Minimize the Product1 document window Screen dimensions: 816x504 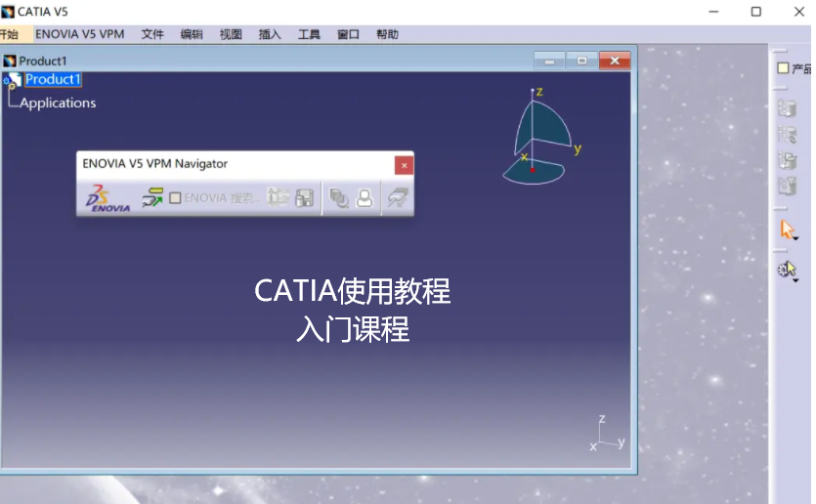(x=549, y=61)
